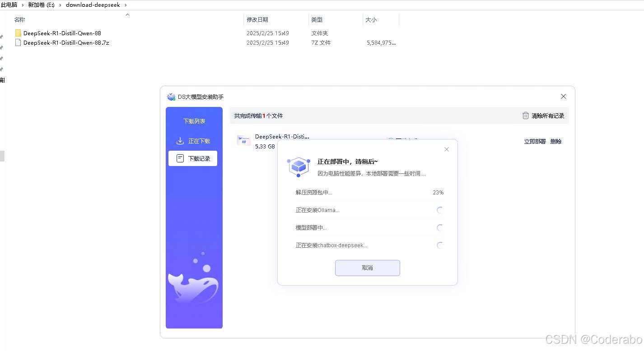Close the DS大模型安装助手 window
The height and width of the screenshot is (351, 644).
563,97
